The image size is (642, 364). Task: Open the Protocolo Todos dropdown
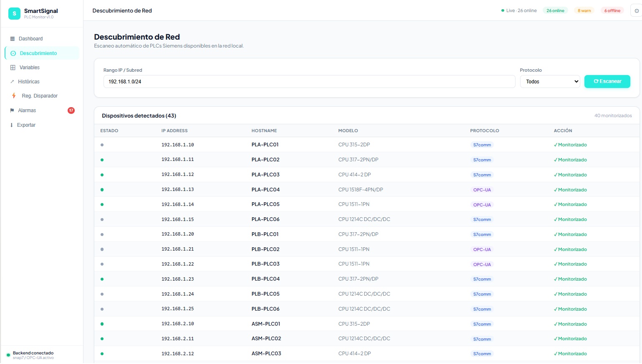(x=550, y=82)
